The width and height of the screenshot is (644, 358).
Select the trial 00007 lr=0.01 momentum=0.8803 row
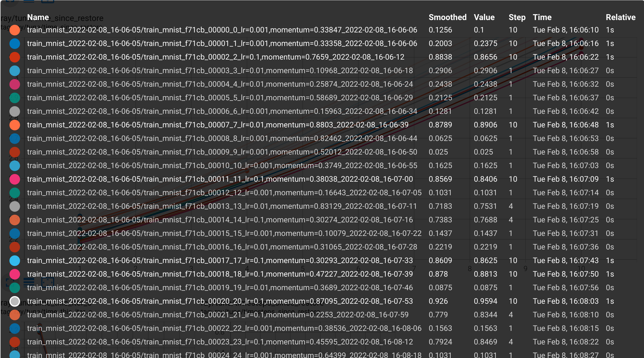217,125
